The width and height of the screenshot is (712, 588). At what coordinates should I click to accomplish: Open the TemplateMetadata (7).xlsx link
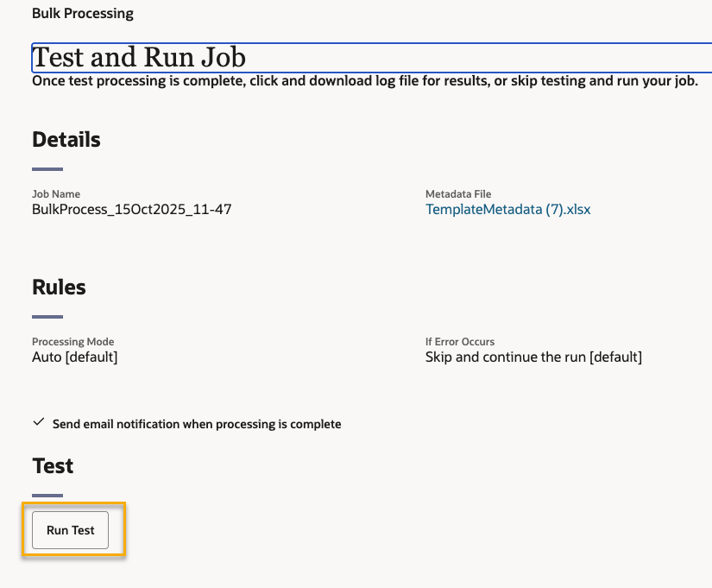507,209
